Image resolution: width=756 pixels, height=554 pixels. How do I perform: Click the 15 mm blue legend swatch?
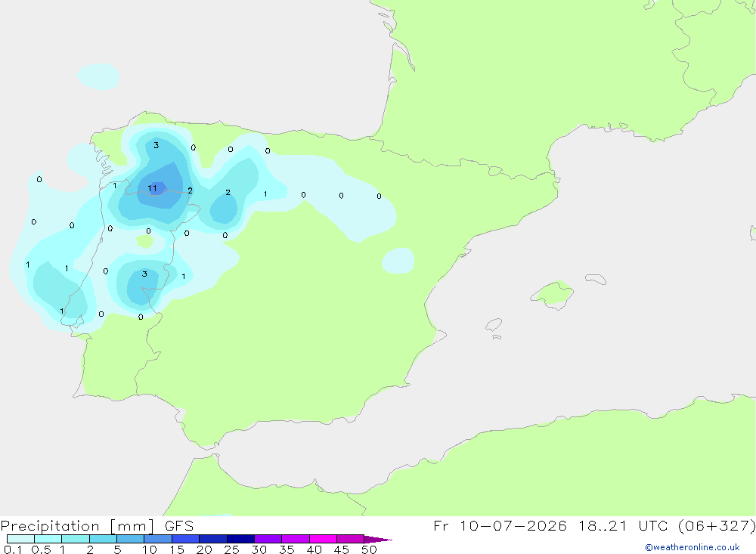(x=186, y=539)
